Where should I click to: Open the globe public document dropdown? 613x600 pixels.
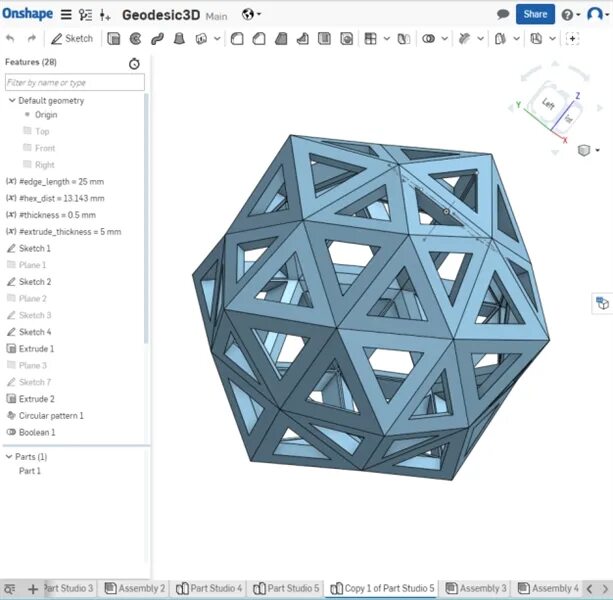(x=251, y=14)
